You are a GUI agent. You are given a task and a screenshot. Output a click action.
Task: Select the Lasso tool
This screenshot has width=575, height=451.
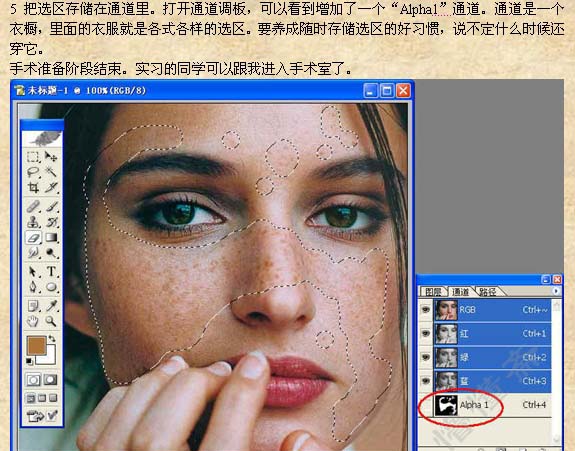click(33, 172)
